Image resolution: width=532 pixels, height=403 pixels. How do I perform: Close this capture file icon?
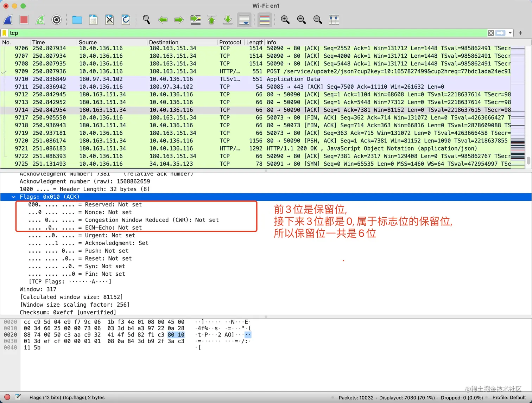109,20
